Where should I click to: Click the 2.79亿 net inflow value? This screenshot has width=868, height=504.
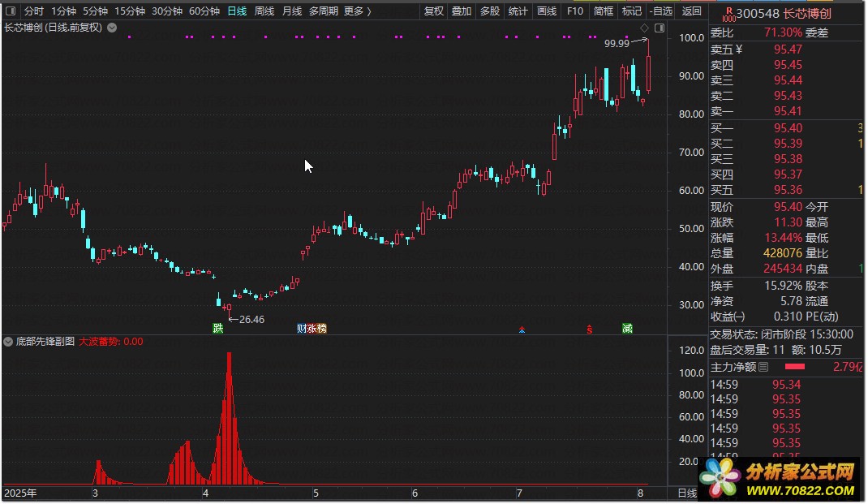point(847,367)
